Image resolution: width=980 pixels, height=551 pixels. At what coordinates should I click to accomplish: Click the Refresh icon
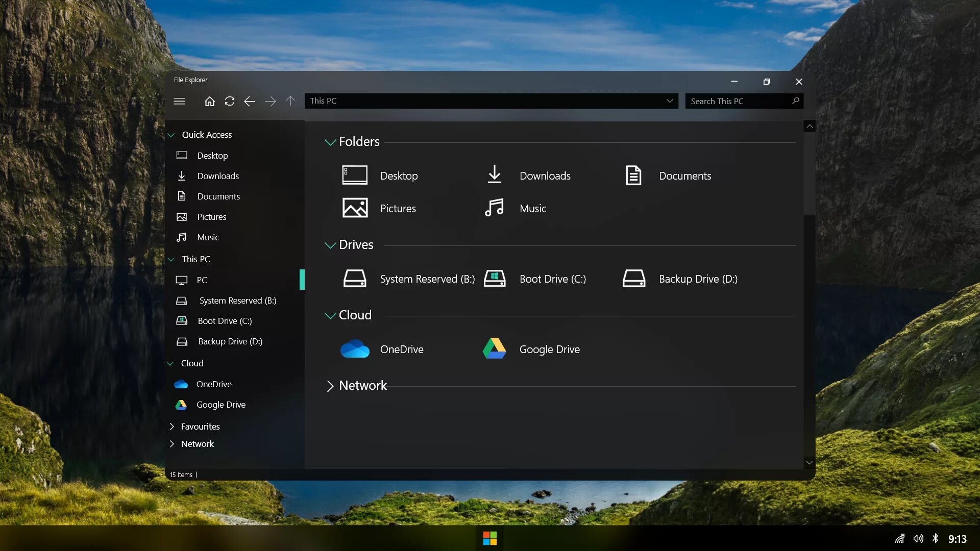coord(230,101)
